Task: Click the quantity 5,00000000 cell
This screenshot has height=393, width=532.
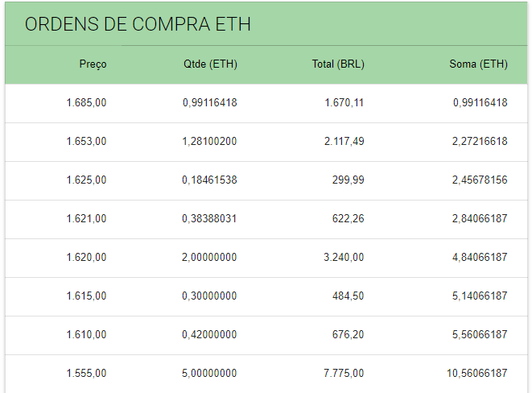Action: [x=209, y=374]
